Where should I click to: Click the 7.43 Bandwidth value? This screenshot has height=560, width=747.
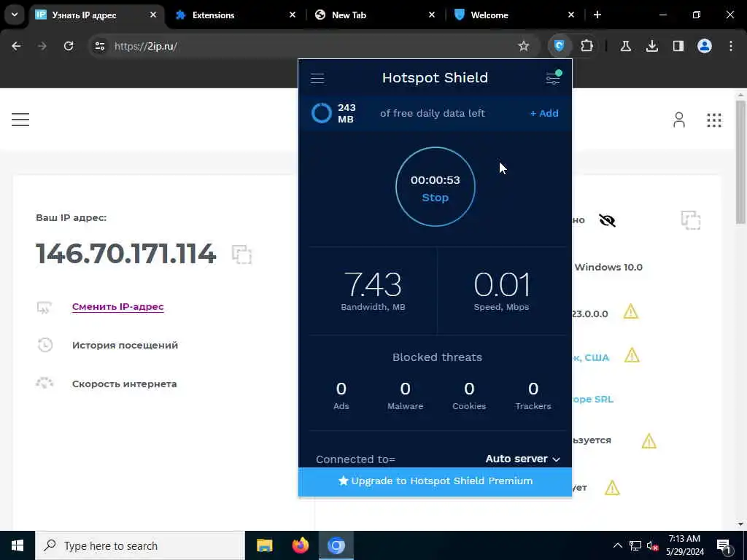(373, 284)
